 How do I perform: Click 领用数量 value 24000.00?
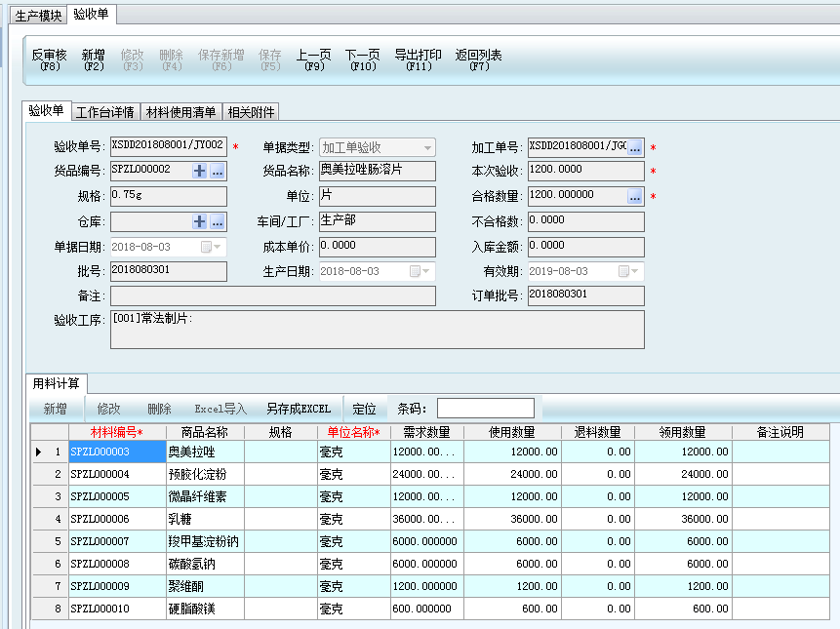point(683,474)
